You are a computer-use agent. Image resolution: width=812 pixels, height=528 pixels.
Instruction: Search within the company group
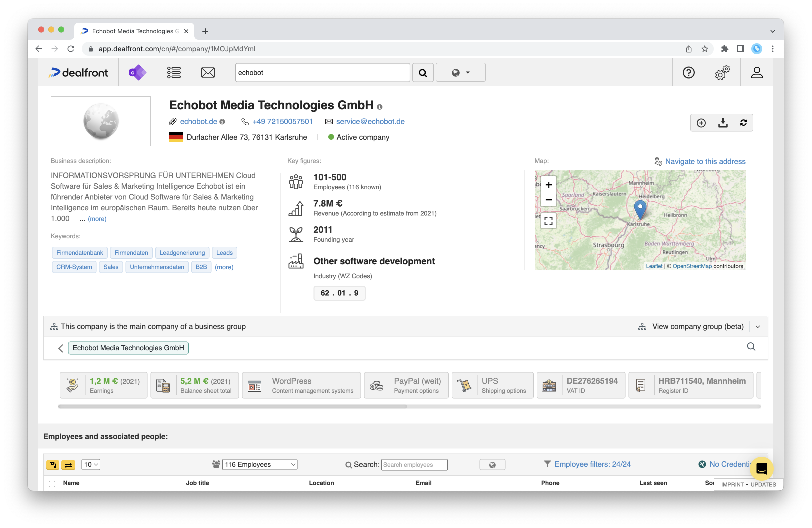(x=751, y=347)
